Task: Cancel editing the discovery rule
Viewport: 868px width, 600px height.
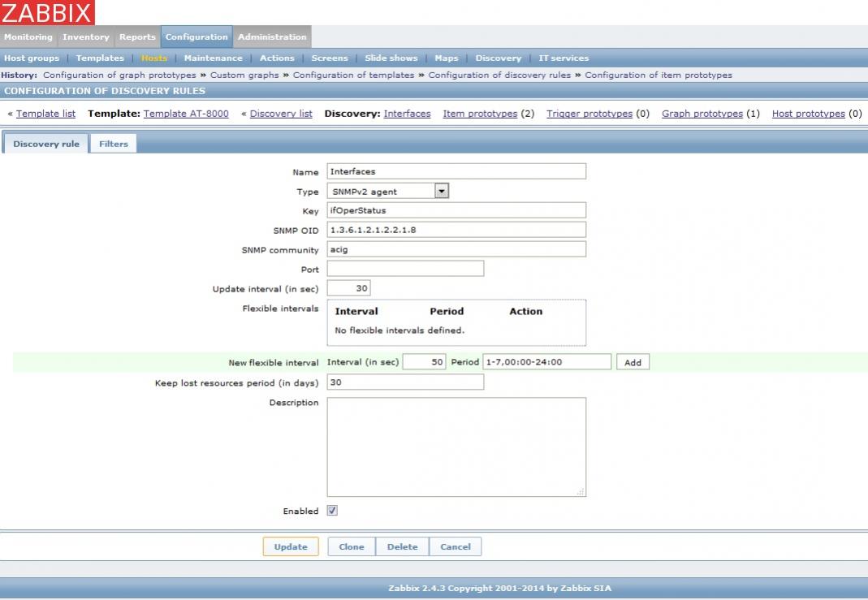Action: (x=456, y=546)
